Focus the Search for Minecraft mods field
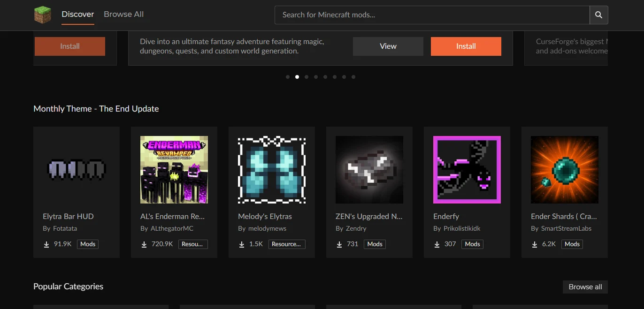The image size is (644, 309). pyautogui.click(x=432, y=15)
